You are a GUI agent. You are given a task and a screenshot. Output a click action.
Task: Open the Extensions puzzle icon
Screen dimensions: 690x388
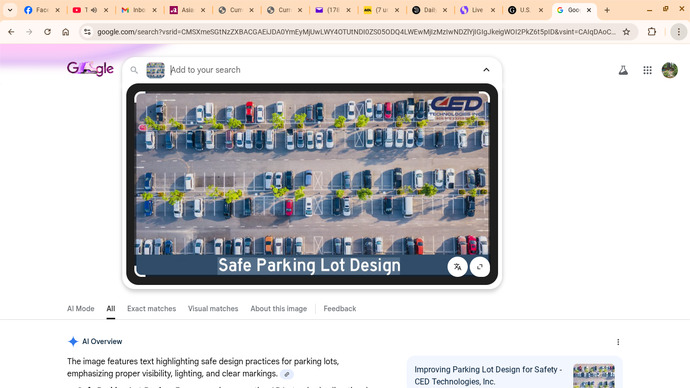pos(652,32)
